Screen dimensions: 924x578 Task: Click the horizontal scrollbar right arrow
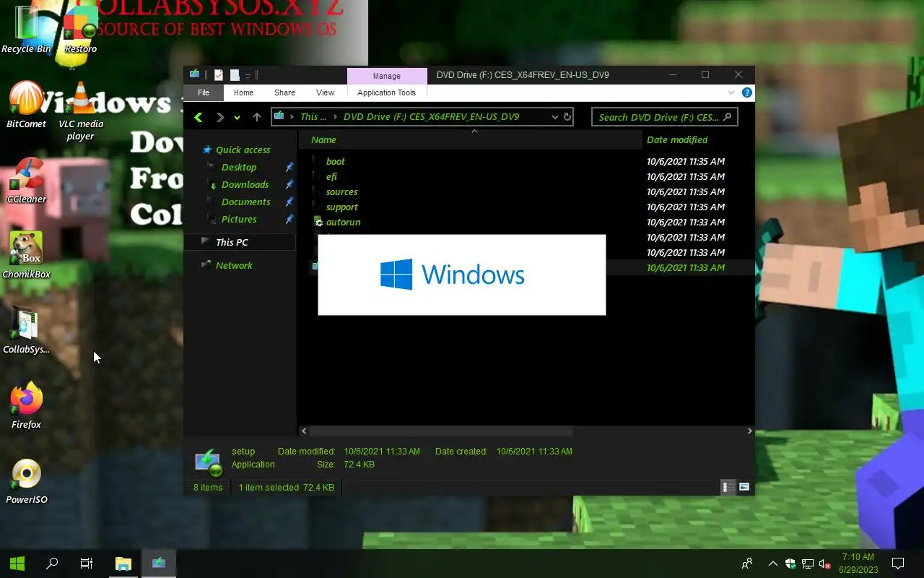point(749,431)
